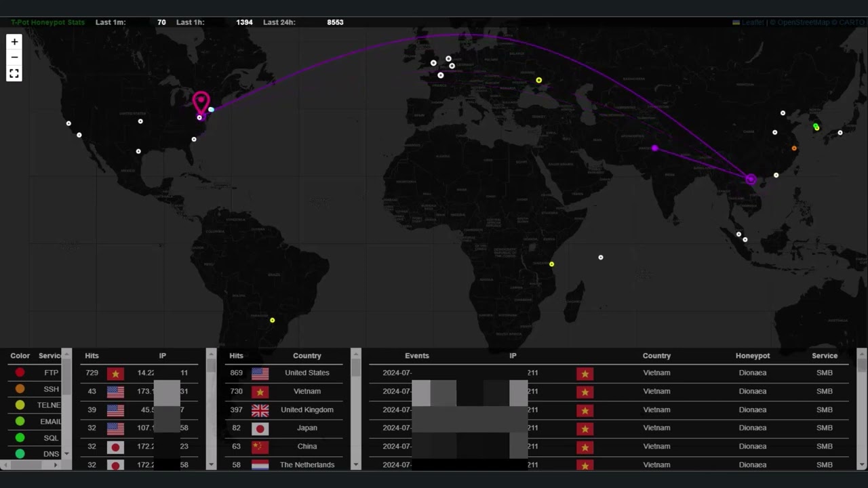Click the Last 24h count 8553

pos(335,22)
